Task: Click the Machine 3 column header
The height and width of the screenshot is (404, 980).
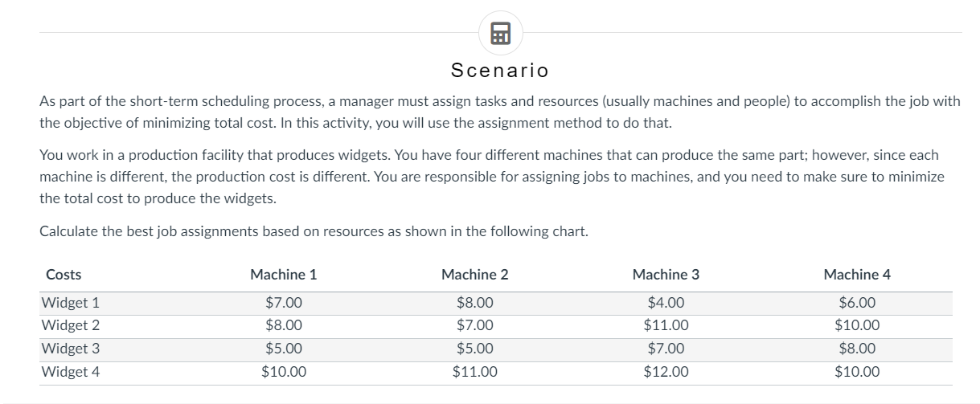Action: [x=666, y=275]
